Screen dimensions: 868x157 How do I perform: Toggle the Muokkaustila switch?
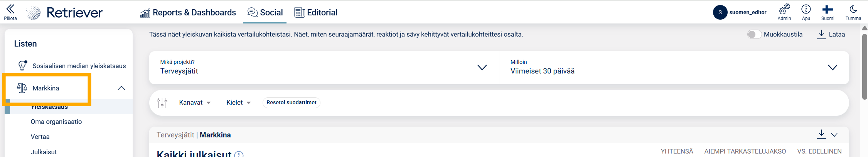pyautogui.click(x=754, y=34)
